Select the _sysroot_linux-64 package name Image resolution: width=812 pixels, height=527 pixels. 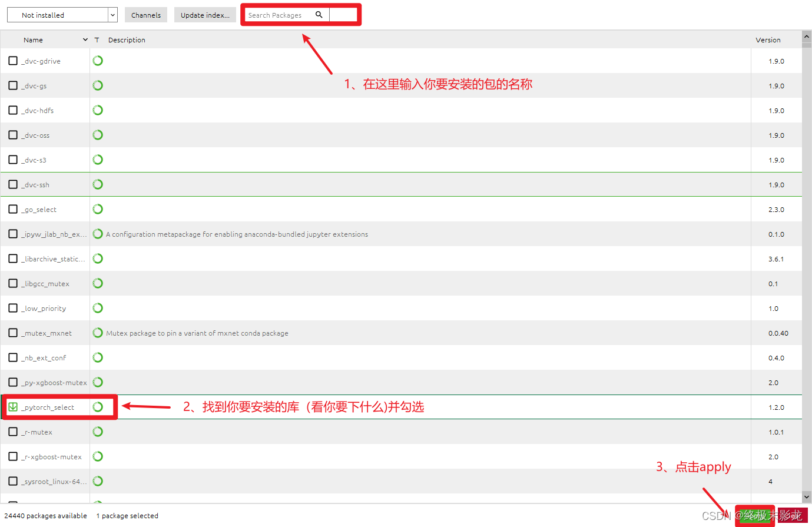click(x=54, y=482)
